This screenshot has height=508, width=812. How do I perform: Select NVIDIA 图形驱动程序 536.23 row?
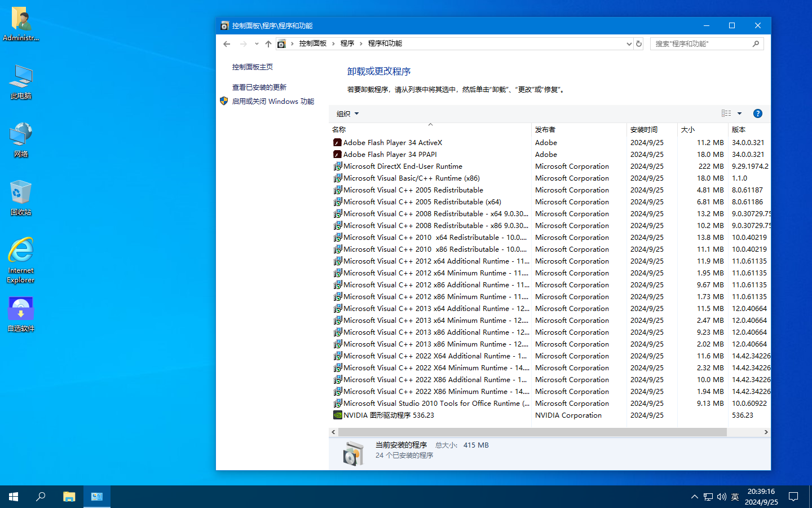(550, 415)
